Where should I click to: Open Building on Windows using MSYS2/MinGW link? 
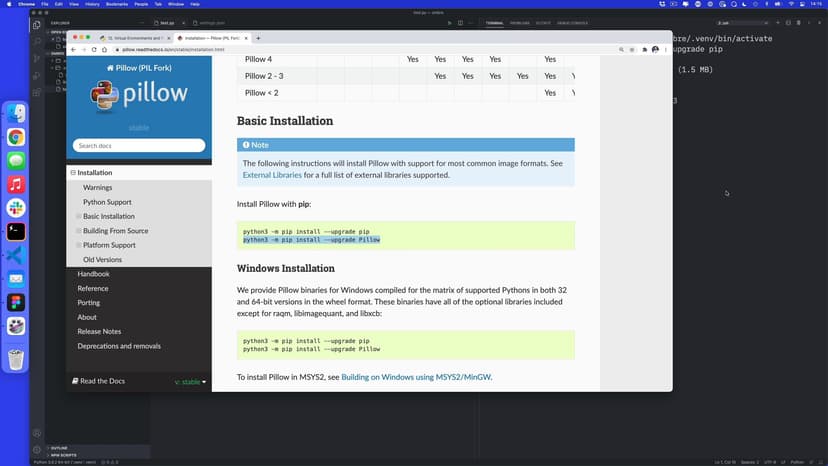[x=416, y=377]
